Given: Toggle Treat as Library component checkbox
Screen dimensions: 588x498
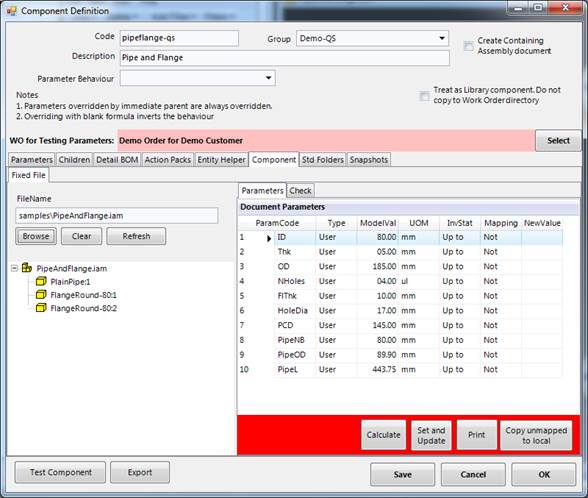Looking at the screenshot, I should (424, 96).
